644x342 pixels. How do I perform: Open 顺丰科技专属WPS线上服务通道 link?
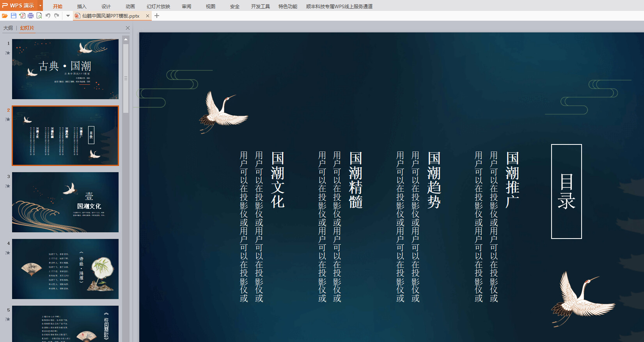(339, 6)
